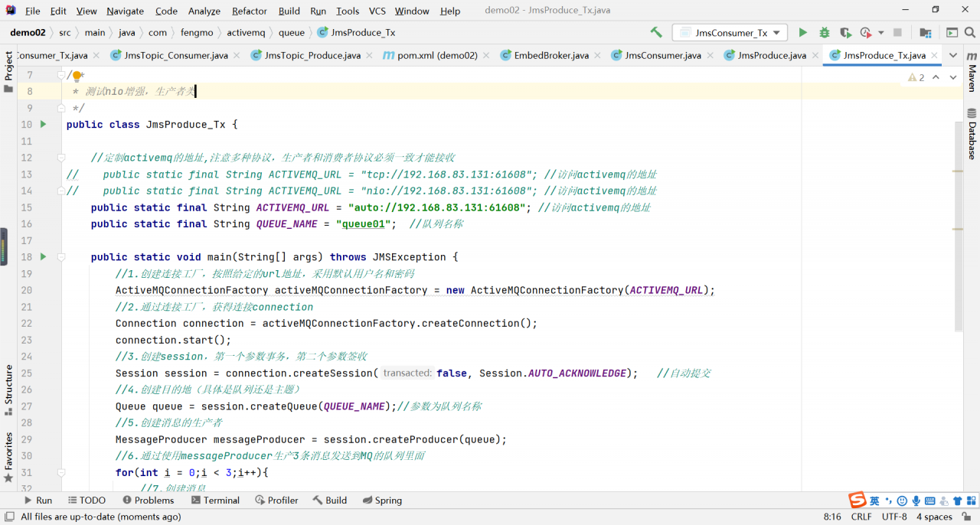
Task: Open the File menu
Action: [x=33, y=11]
